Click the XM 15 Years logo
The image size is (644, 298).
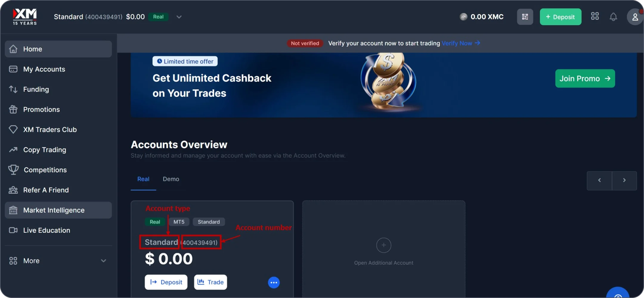[25, 17]
